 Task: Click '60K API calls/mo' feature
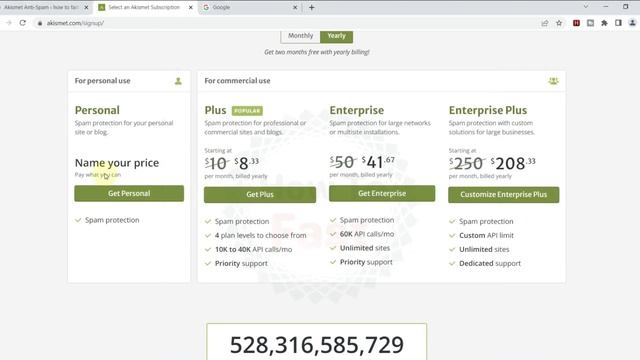pyautogui.click(x=367, y=234)
